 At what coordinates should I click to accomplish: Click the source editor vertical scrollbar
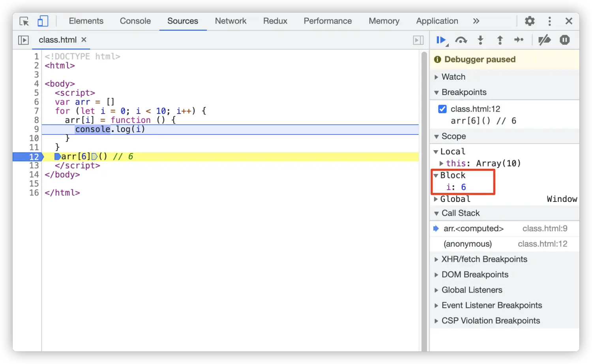click(424, 200)
